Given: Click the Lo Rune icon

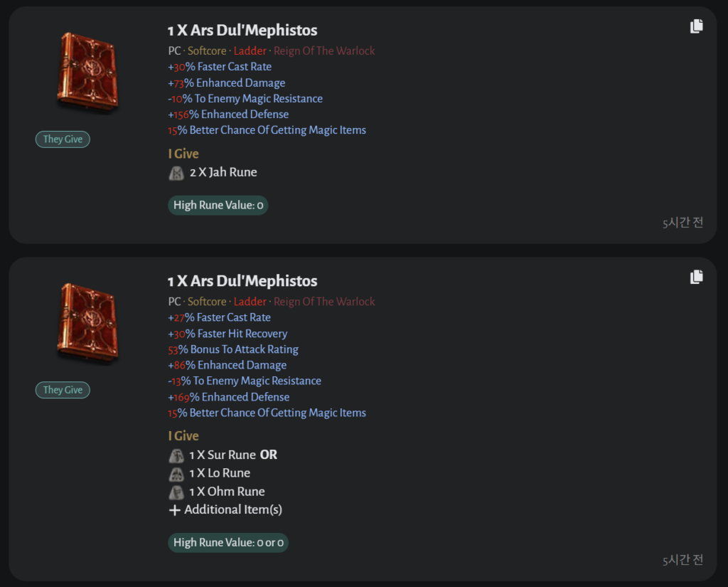Looking at the screenshot, I should 176,474.
